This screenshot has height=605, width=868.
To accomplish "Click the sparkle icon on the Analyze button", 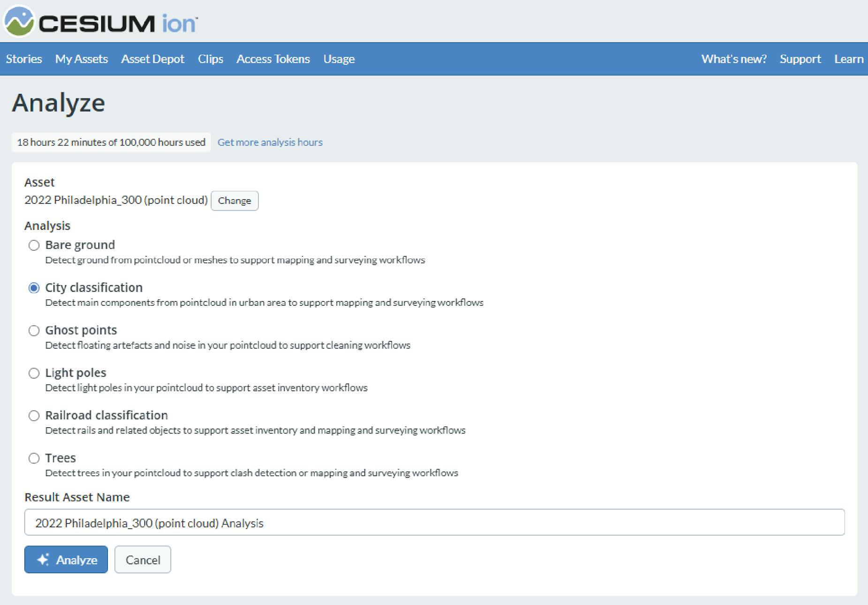I will (44, 559).
